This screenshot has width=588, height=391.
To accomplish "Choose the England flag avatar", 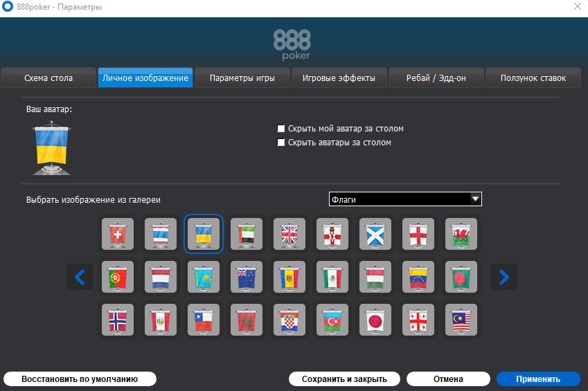I will [418, 234].
